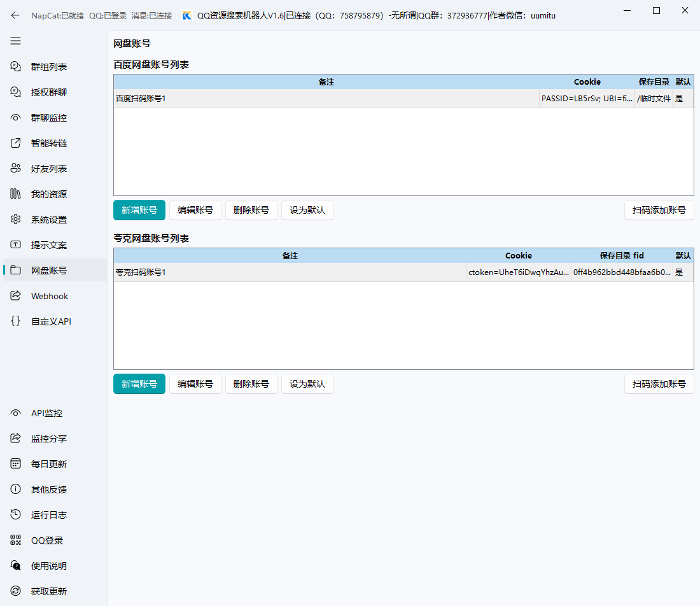The height and width of the screenshot is (606, 700).
Task: Click 扫码添加账号 for 夸克网盘
Action: [x=659, y=384]
